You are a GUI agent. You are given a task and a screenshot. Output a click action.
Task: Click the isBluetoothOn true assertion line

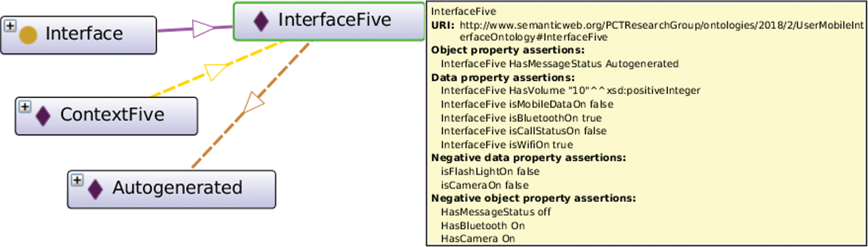point(521,118)
